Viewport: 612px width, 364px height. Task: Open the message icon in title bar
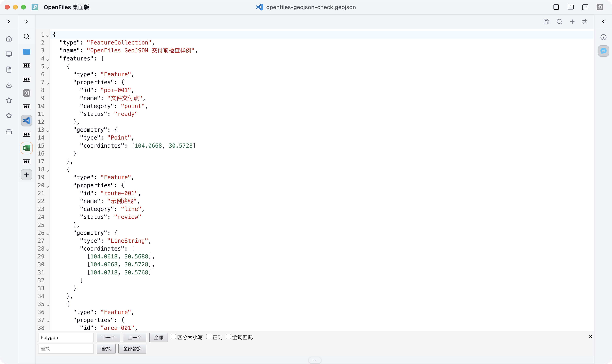click(585, 7)
